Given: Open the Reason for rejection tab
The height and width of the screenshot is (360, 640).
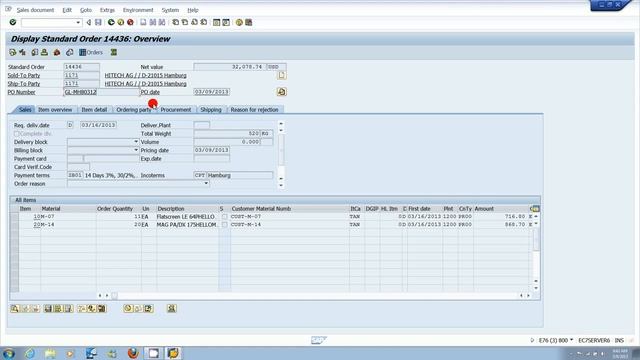Looking at the screenshot, I should (254, 110).
